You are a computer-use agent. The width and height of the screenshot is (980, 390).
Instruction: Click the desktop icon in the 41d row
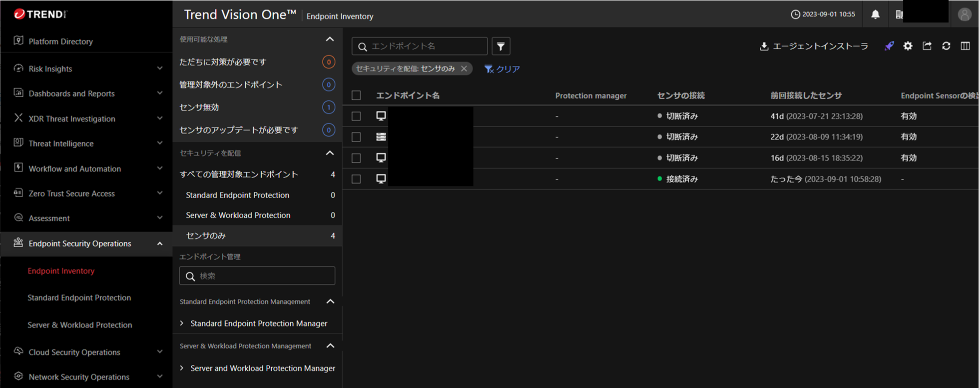[x=381, y=116]
